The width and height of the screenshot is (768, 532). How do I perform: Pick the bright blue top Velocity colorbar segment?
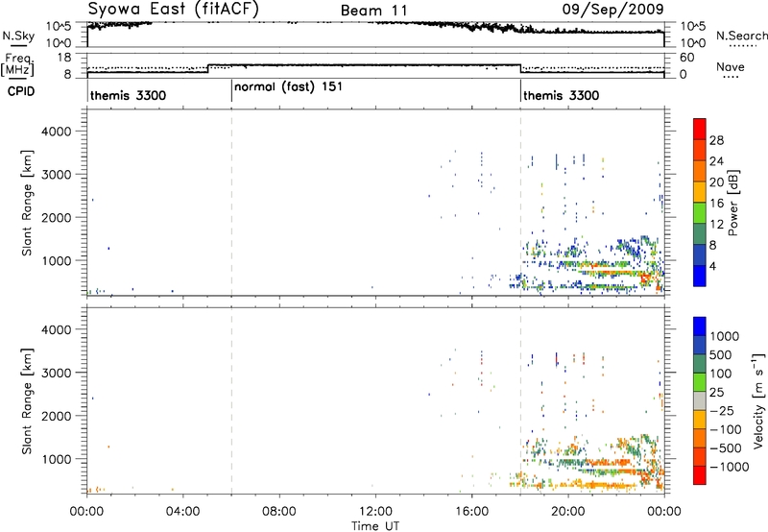(x=700, y=326)
